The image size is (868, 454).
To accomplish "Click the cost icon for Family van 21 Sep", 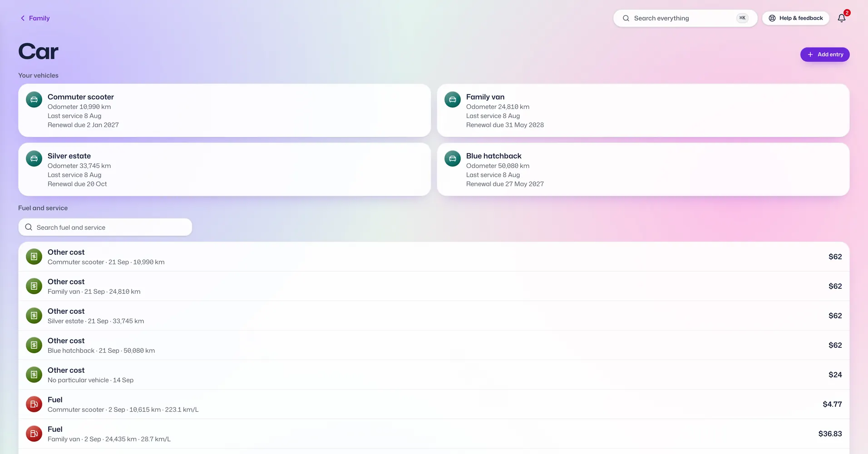I will (34, 286).
